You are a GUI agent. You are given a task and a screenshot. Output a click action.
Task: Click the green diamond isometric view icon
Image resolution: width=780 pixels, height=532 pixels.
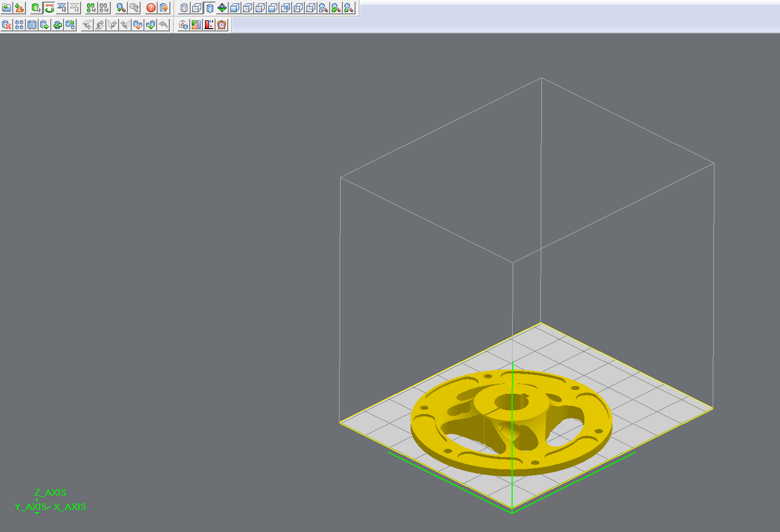pos(222,8)
